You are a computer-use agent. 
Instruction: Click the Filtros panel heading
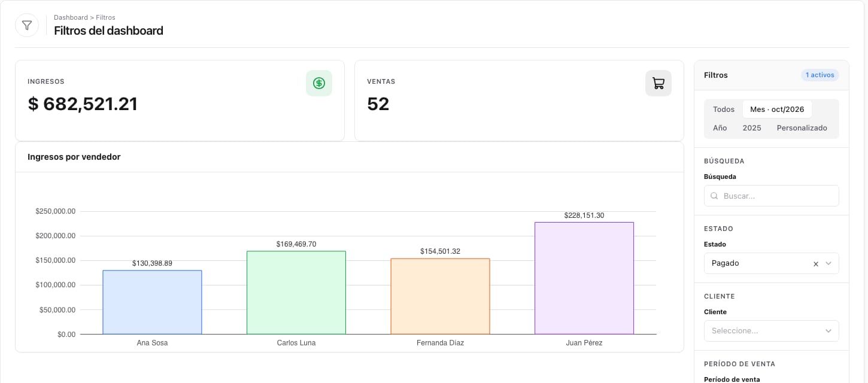pos(716,75)
